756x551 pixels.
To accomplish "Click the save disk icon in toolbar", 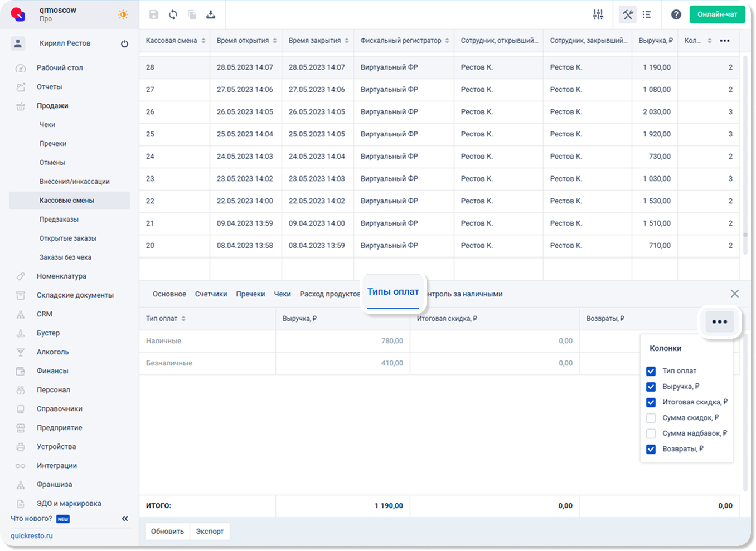I will [154, 14].
